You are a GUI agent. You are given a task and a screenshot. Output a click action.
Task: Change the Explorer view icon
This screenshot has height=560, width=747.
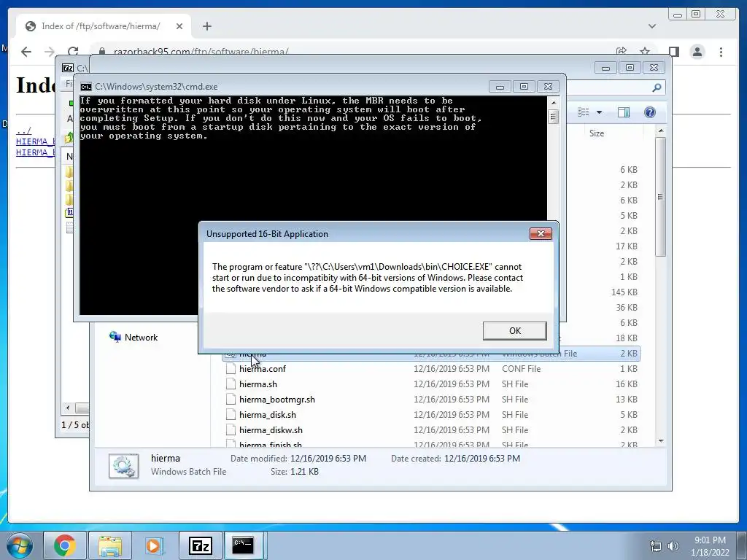583,112
